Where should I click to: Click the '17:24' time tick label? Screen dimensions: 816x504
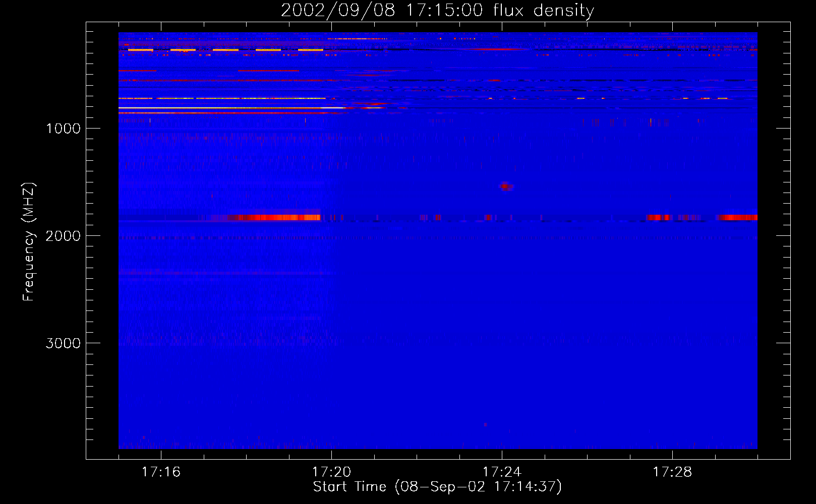[502, 472]
